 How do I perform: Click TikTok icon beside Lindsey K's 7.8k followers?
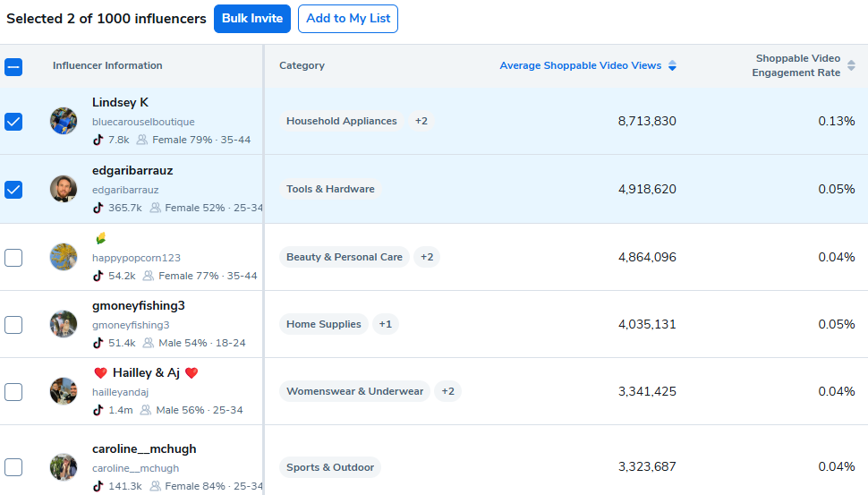pyautogui.click(x=98, y=140)
